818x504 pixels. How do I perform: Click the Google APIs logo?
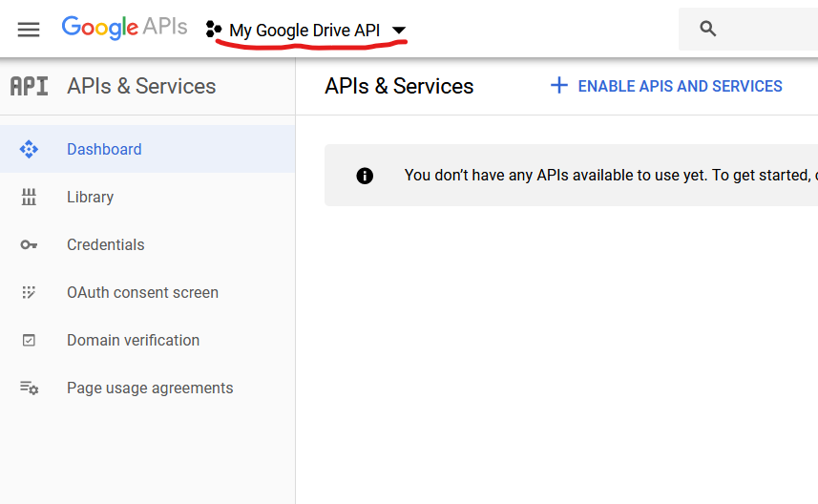(x=124, y=29)
